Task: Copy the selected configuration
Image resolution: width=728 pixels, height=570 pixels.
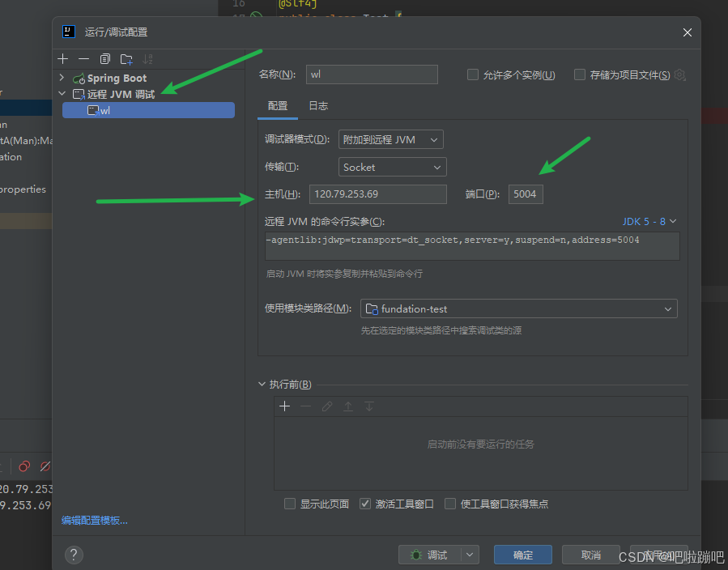Action: [x=105, y=59]
